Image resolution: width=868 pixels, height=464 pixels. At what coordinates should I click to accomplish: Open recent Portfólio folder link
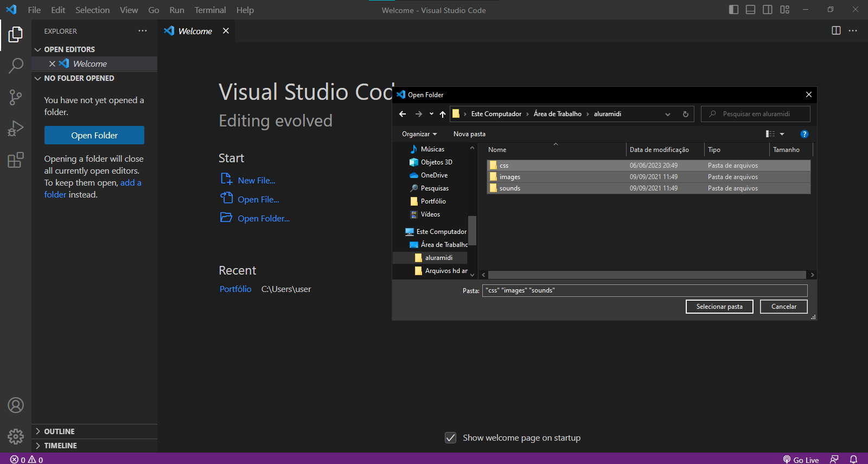235,289
